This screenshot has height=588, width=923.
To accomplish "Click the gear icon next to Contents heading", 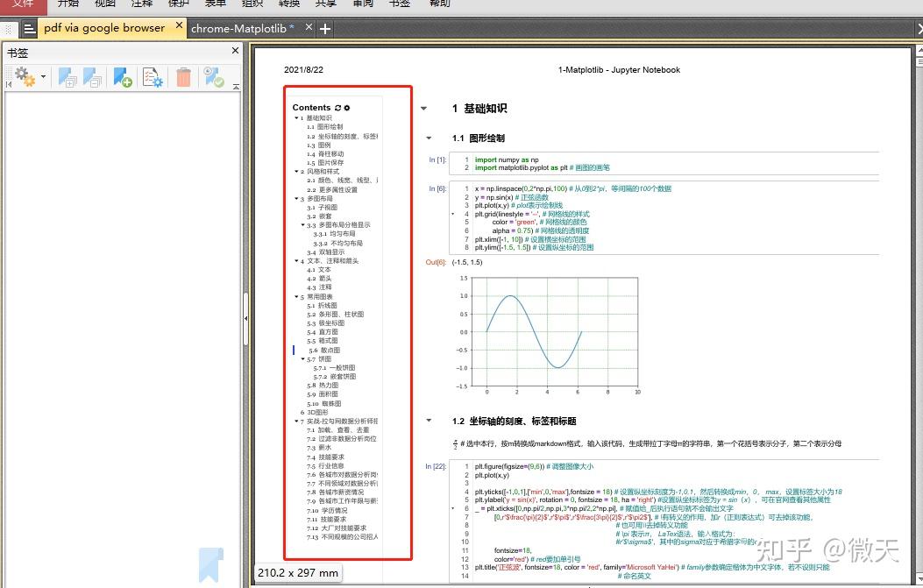I will (347, 108).
